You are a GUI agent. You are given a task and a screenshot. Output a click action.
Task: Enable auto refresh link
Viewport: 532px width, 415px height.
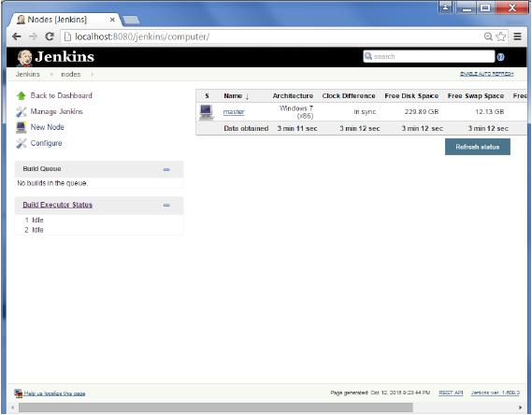point(486,74)
